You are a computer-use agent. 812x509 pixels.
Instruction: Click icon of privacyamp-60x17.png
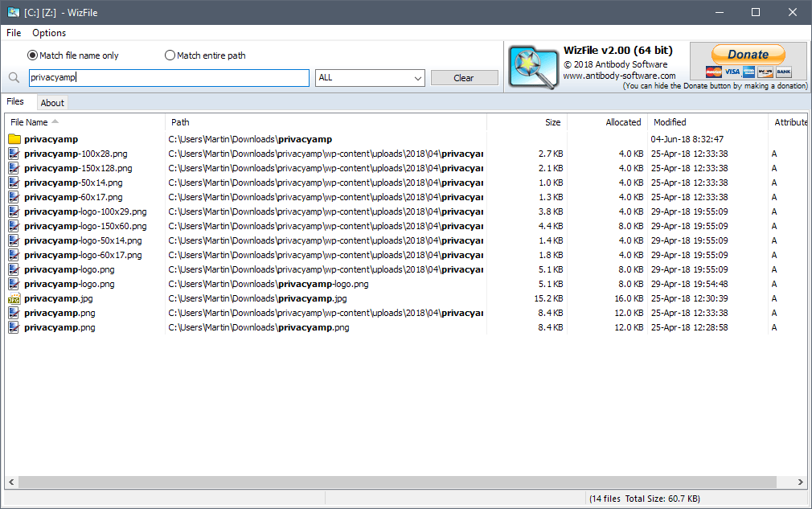point(14,197)
